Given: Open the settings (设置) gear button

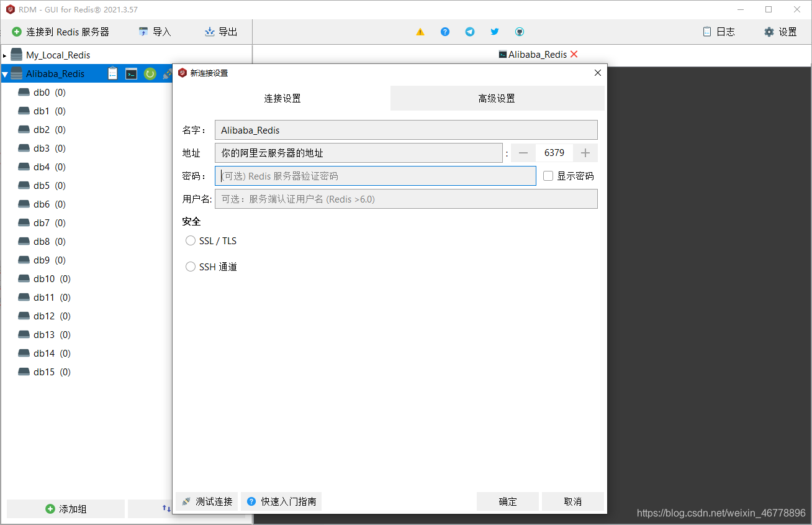Looking at the screenshot, I should point(781,32).
